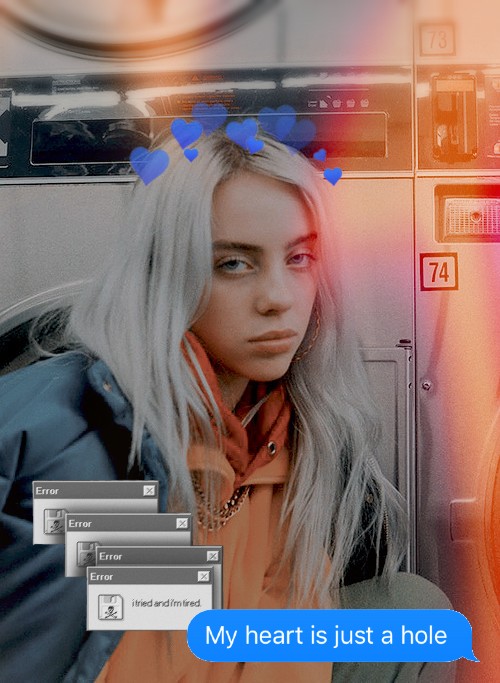Tap the "My heart is just a hole" bubble
The width and height of the screenshot is (500, 683).
[x=330, y=635]
